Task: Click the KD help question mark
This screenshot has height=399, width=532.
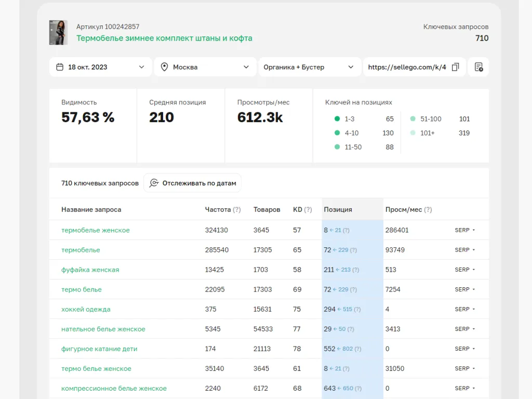Action: click(x=308, y=210)
